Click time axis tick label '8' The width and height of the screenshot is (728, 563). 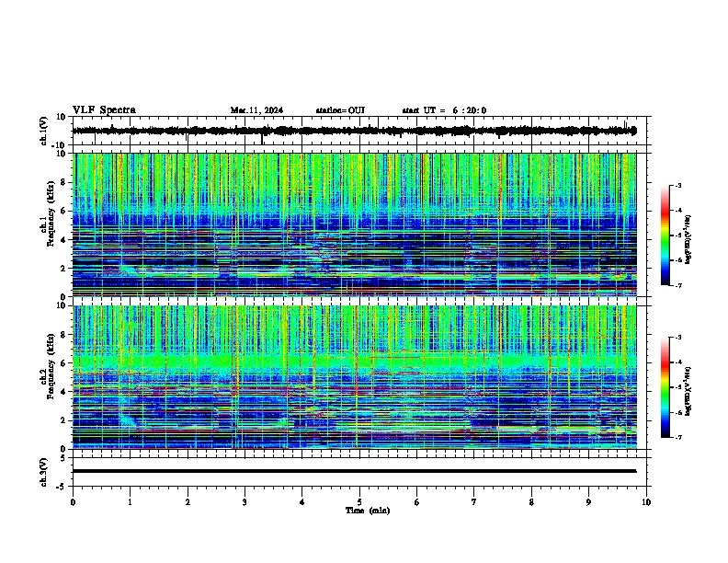click(x=531, y=502)
